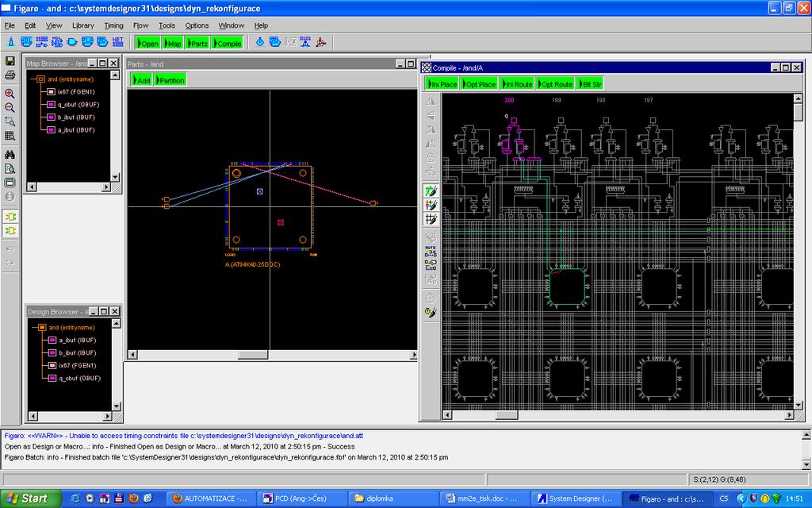
Task: Click the Print icon in left sidebar
Action: pyautogui.click(x=10, y=75)
